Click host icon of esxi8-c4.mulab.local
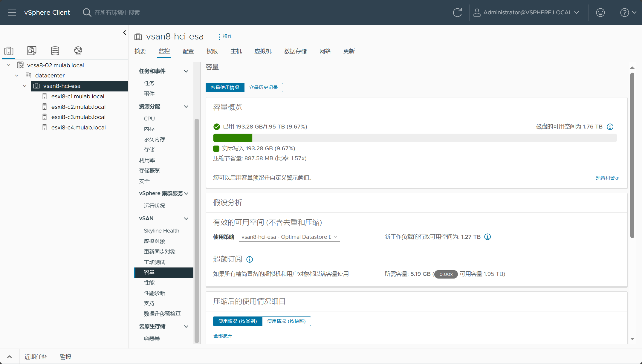This screenshot has width=642, height=364. click(x=45, y=127)
